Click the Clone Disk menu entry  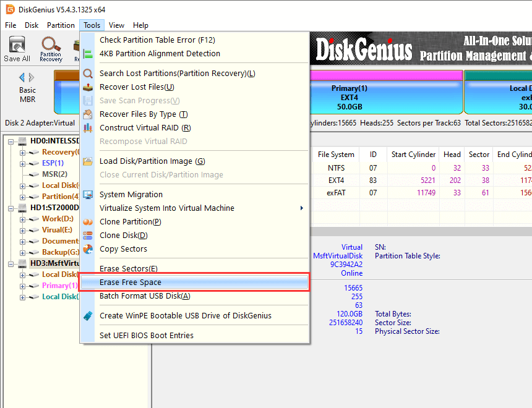point(123,236)
